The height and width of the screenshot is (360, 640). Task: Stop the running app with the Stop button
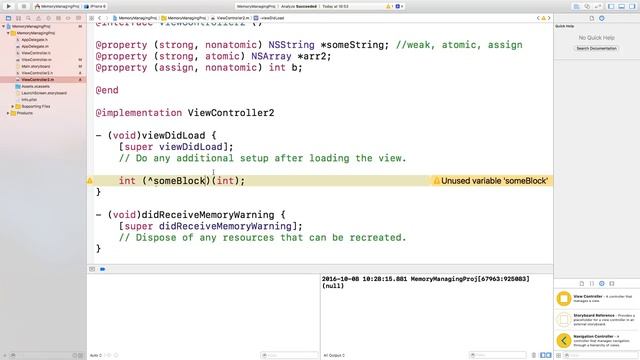click(23, 6)
